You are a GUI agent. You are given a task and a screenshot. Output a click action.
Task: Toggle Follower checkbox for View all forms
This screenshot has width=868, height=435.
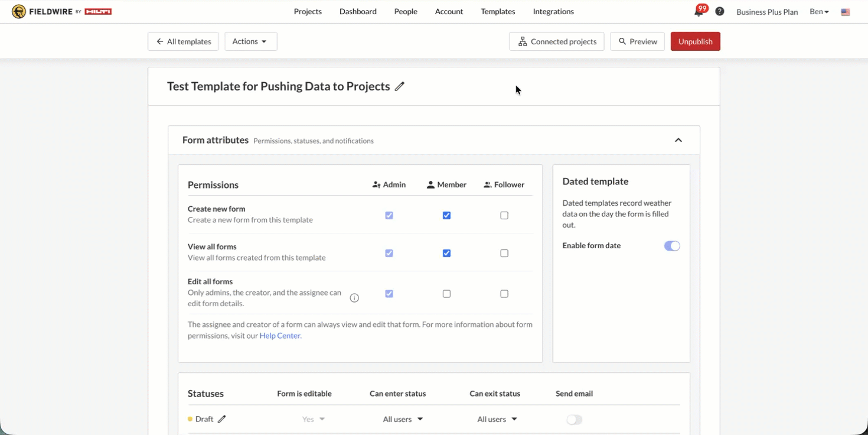point(504,254)
